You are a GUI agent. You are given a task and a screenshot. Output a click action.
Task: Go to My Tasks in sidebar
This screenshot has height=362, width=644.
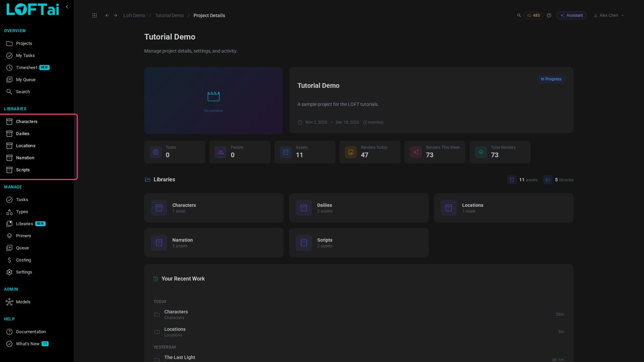click(37, 55)
